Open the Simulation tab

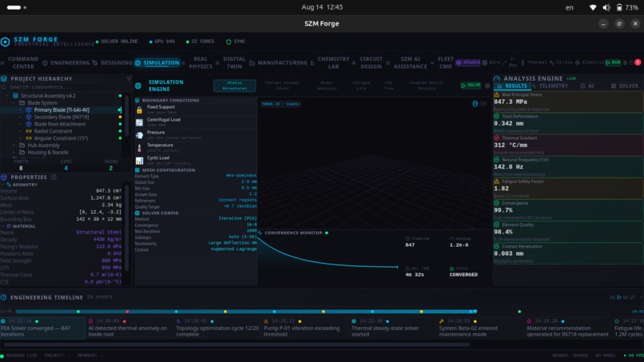coord(157,62)
